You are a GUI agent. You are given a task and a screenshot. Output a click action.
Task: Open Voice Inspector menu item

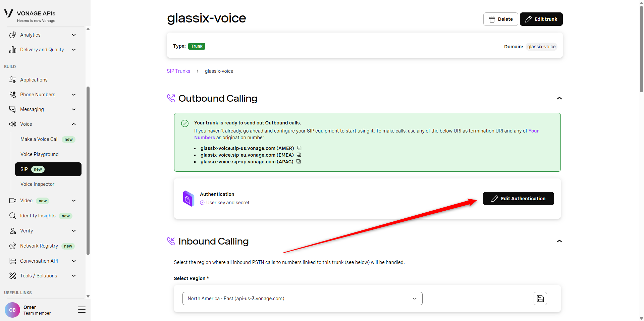point(48,184)
